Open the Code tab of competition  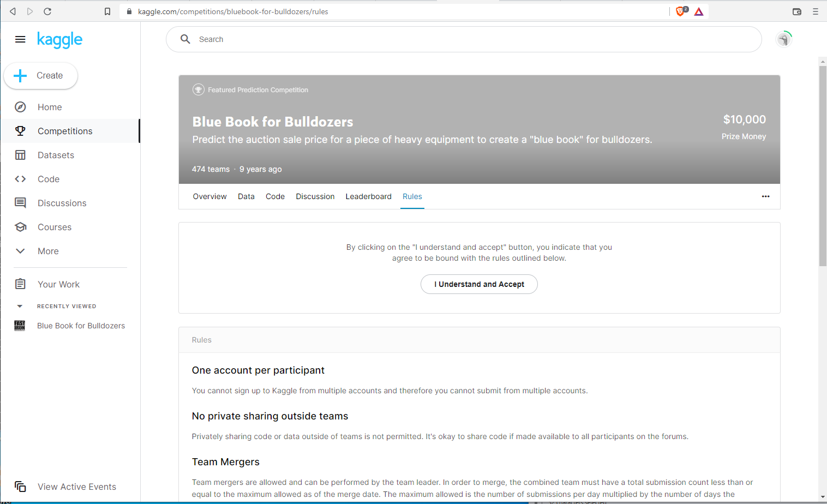pyautogui.click(x=275, y=196)
